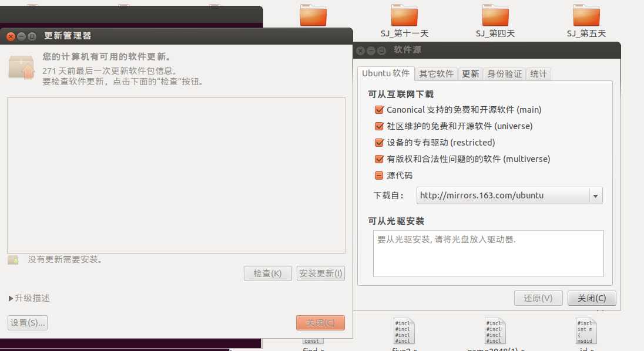Close the 软件源 window via title button
Viewport: 644px width, 351px height.
361,51
